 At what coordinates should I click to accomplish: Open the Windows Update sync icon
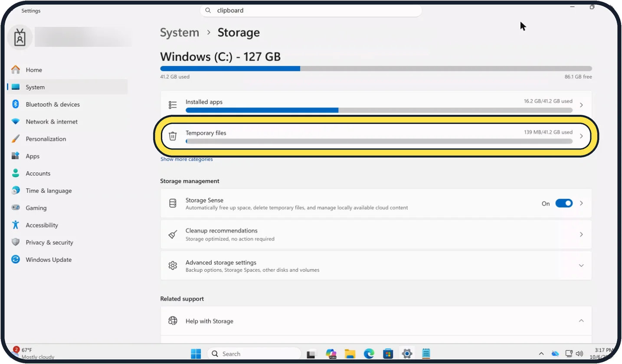(16, 260)
